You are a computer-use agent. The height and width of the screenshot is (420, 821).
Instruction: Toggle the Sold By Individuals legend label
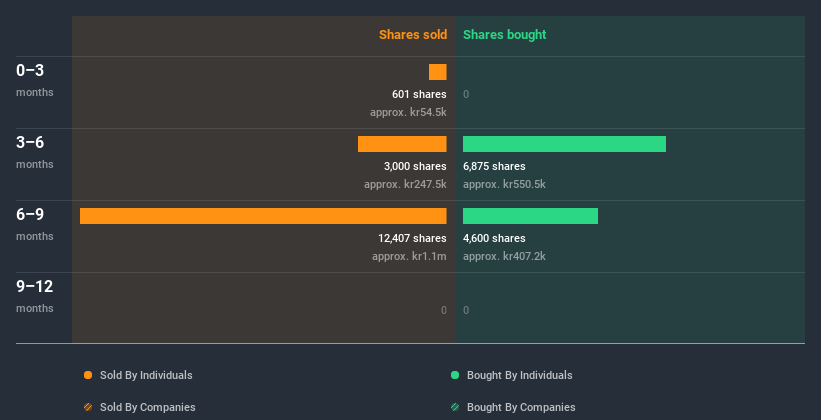[x=146, y=375]
